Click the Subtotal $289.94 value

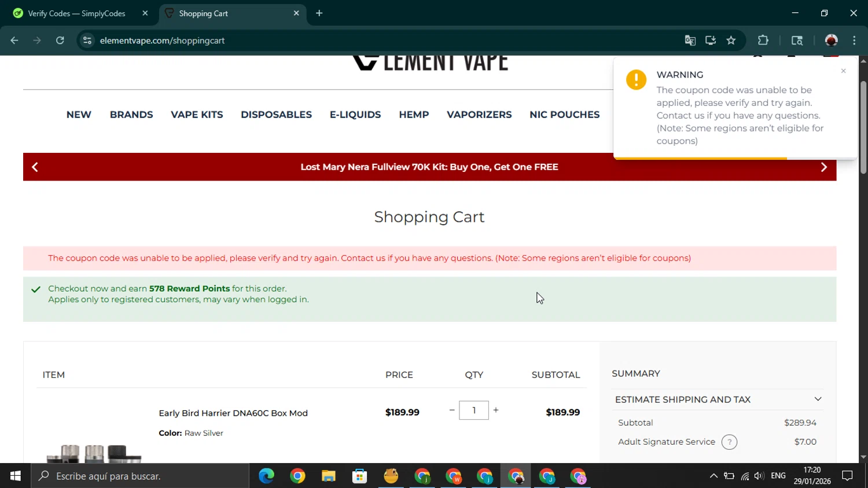click(800, 423)
